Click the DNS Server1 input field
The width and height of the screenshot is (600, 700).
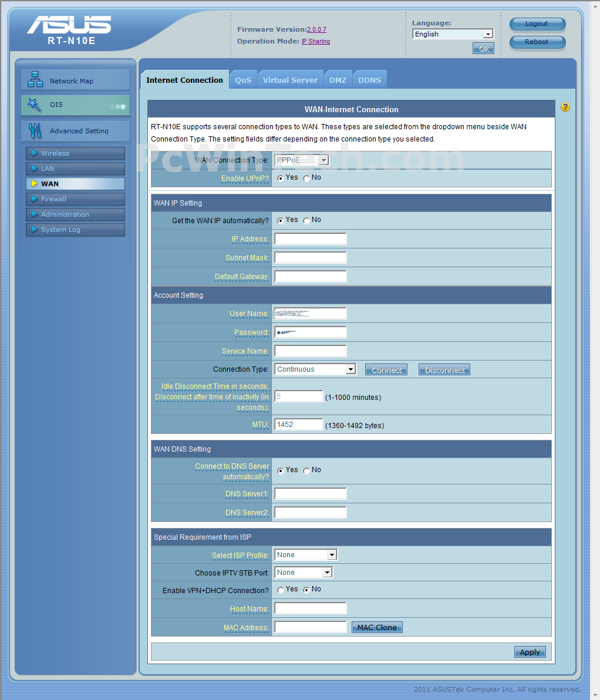pyautogui.click(x=311, y=494)
